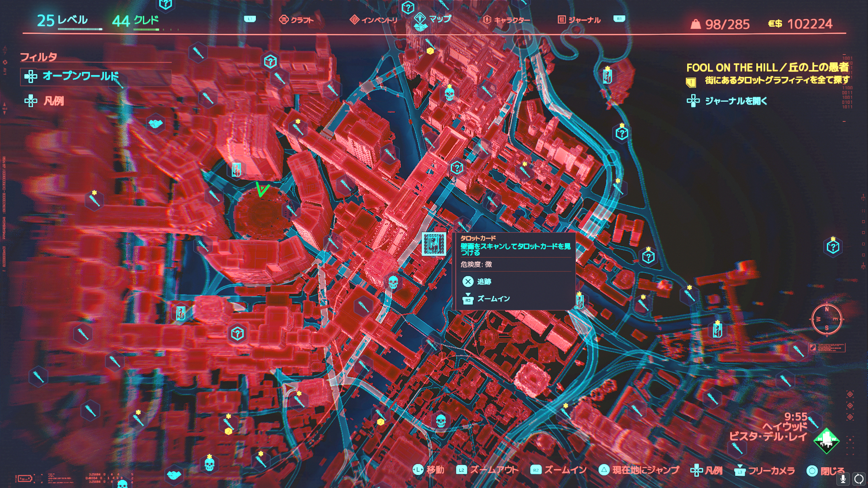The image size is (868, 488).
Task: Click question mark marker north of tarot marker
Action: coord(457,168)
